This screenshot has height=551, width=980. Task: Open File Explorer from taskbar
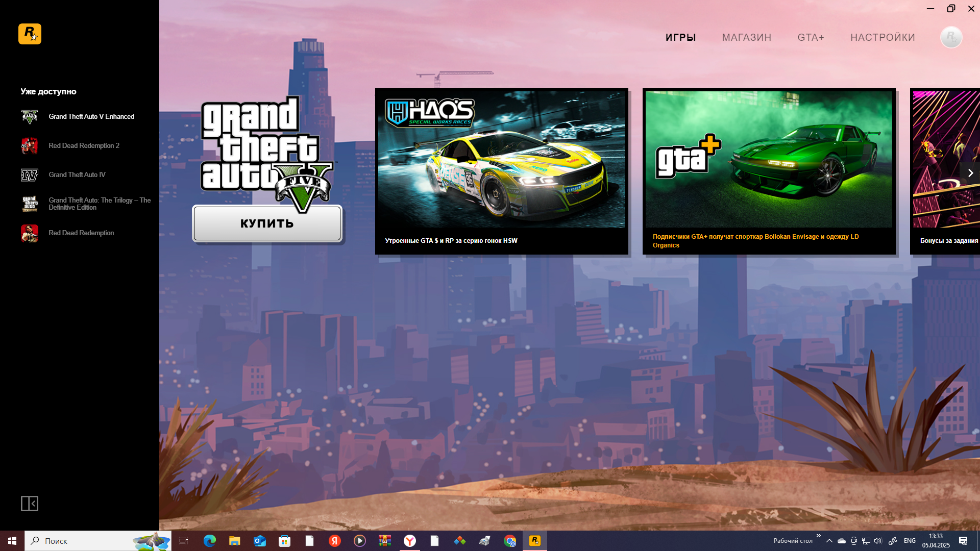[234, 541]
